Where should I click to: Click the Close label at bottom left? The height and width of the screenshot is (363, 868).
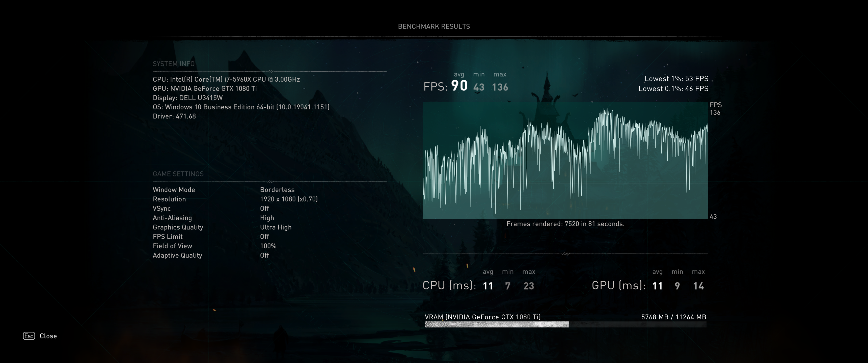(x=48, y=336)
